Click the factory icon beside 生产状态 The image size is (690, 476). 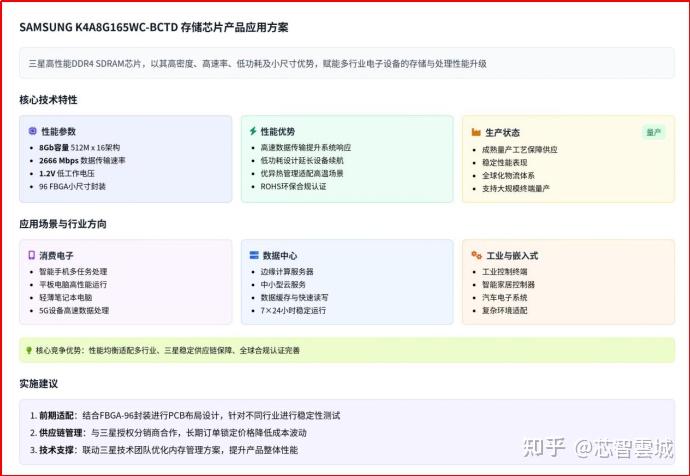point(476,132)
